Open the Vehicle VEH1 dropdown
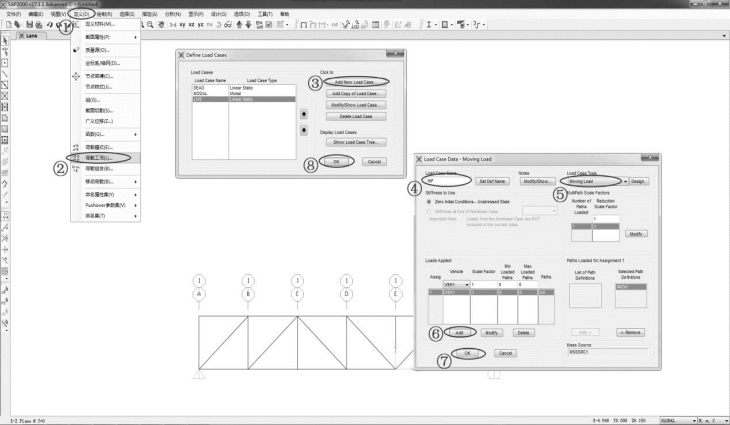This screenshot has height=425, width=730. (x=466, y=284)
